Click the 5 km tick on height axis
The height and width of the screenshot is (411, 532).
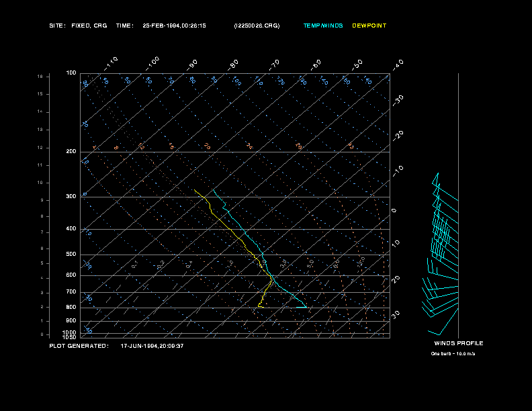(42, 263)
